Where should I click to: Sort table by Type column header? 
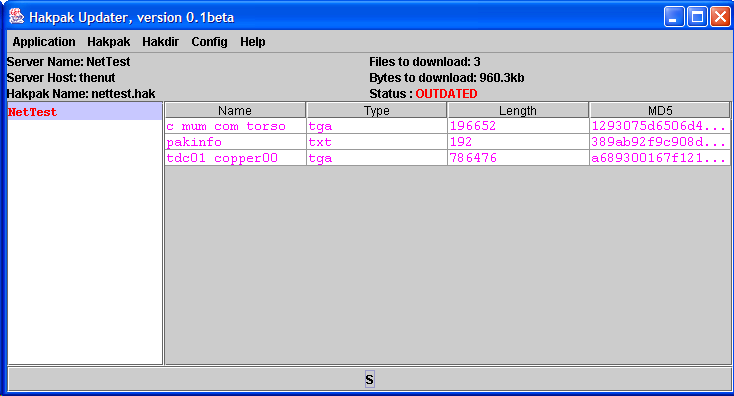click(377, 110)
